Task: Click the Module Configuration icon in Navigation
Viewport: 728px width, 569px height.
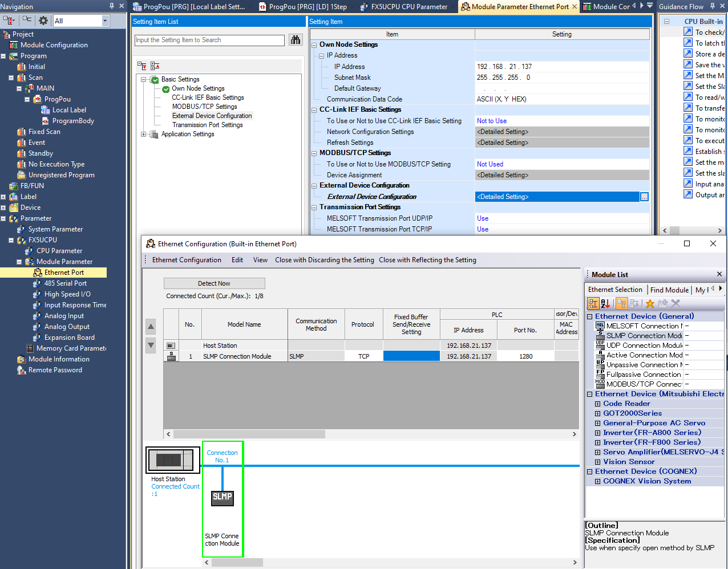Action: tap(14, 45)
